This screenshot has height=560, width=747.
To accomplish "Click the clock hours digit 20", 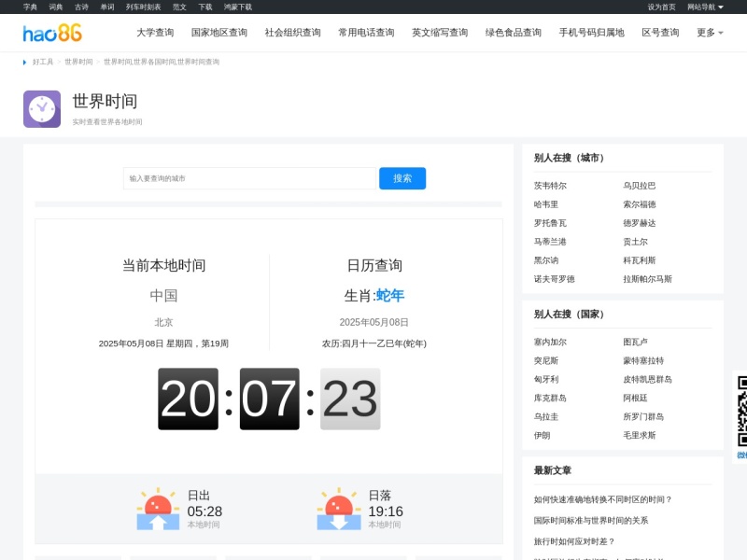I will click(189, 399).
